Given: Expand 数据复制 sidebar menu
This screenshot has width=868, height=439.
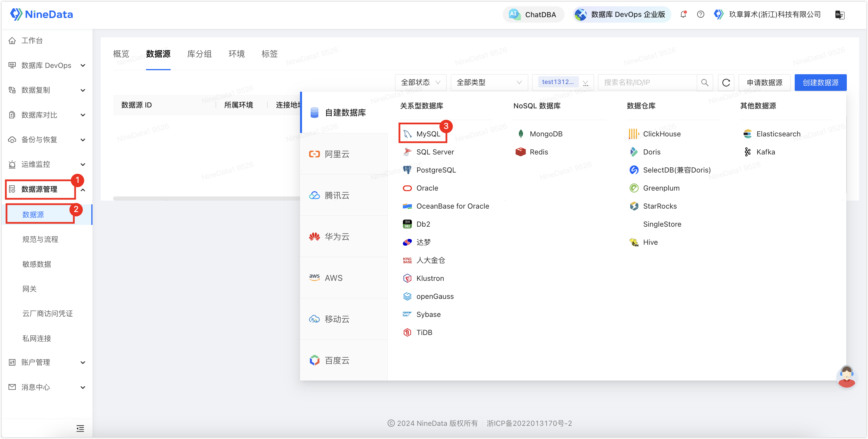Looking at the screenshot, I should tap(47, 90).
